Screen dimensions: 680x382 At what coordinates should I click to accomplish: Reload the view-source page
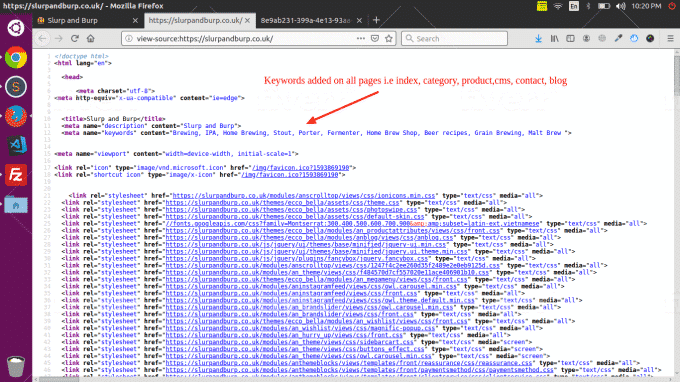coord(75,39)
